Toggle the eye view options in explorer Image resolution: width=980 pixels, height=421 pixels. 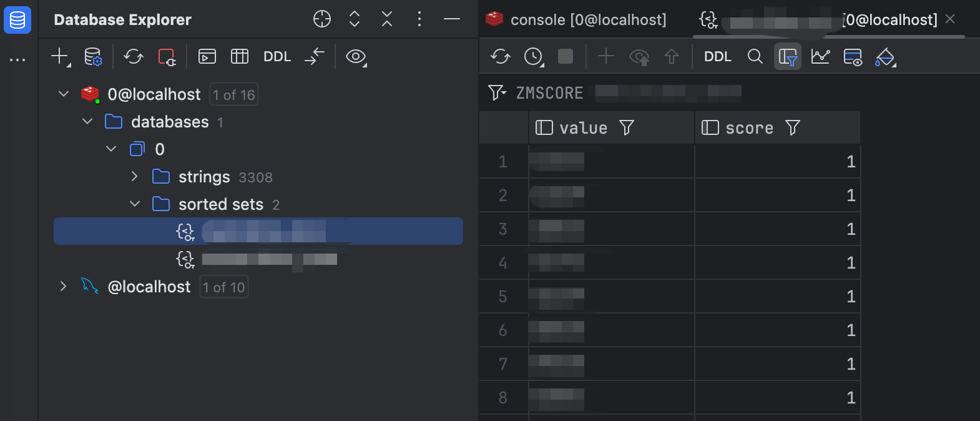point(356,57)
